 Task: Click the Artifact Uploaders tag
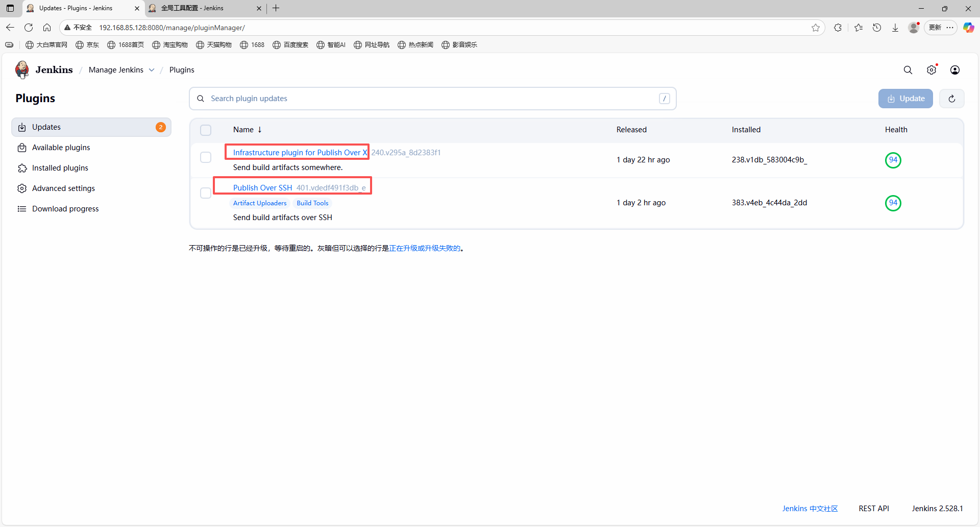click(x=260, y=203)
